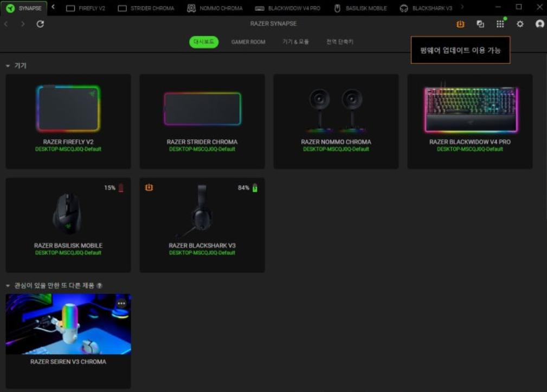Open the 기기 & 모듈 tab
This screenshot has height=392, width=547.
coord(295,42)
